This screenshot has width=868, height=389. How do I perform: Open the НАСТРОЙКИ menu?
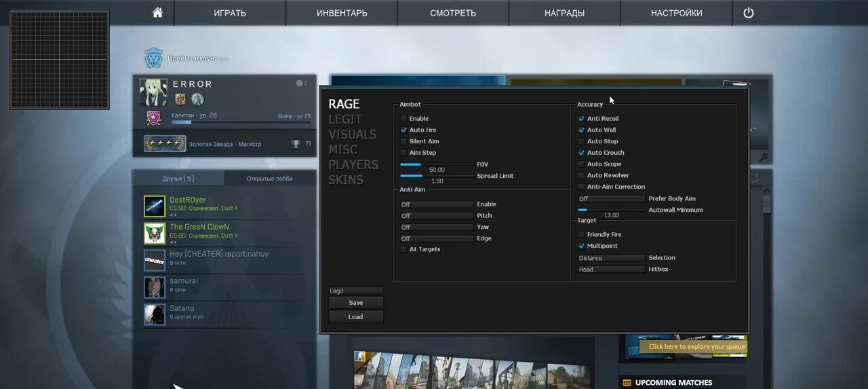point(676,13)
